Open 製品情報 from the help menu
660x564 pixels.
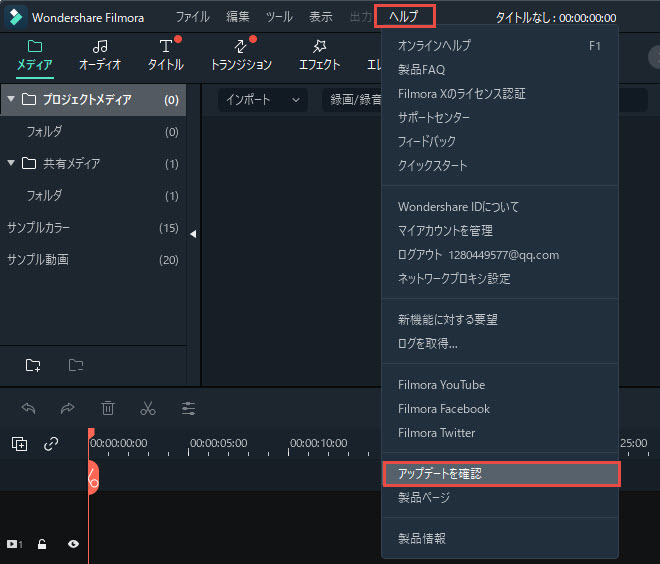click(x=500, y=538)
